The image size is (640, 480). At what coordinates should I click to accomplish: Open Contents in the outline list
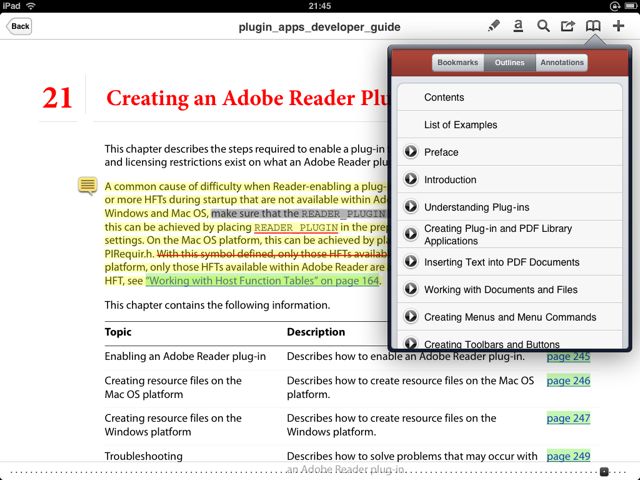coord(510,97)
